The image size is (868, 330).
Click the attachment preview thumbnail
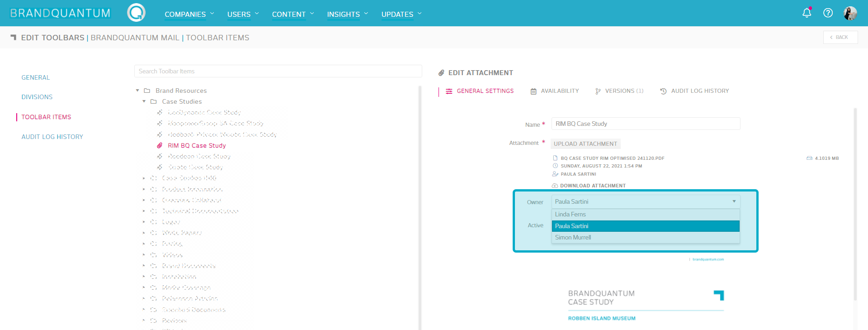[x=646, y=292]
